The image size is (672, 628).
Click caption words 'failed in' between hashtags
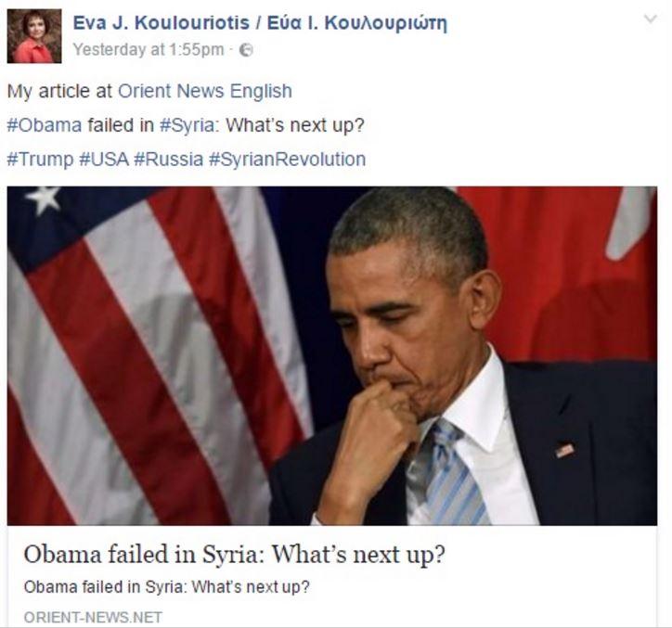121,125
